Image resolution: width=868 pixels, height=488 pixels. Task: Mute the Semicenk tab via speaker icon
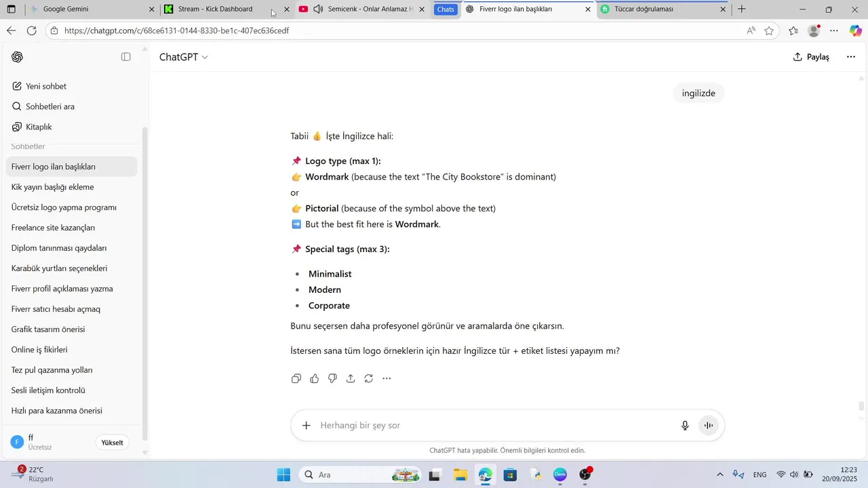pos(318,9)
